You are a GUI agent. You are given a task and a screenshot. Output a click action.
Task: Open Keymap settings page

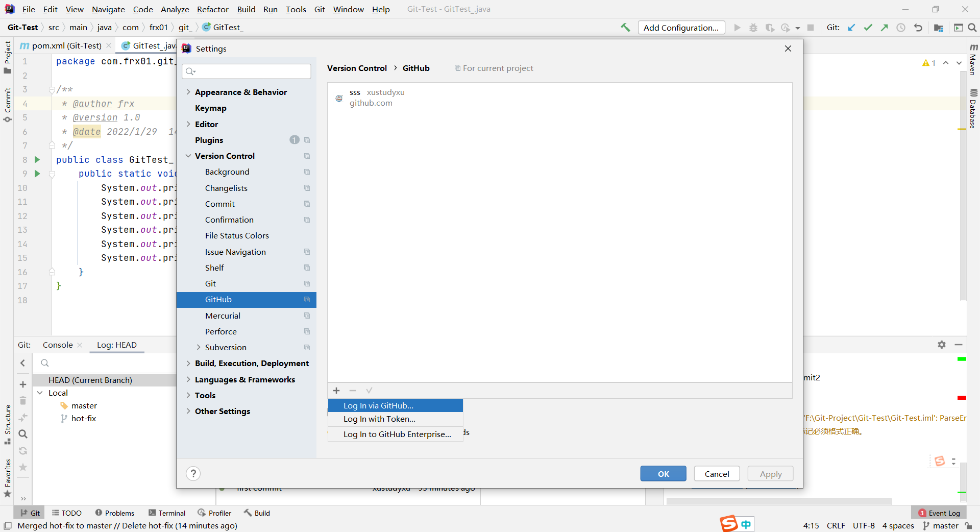[x=247, y=108]
